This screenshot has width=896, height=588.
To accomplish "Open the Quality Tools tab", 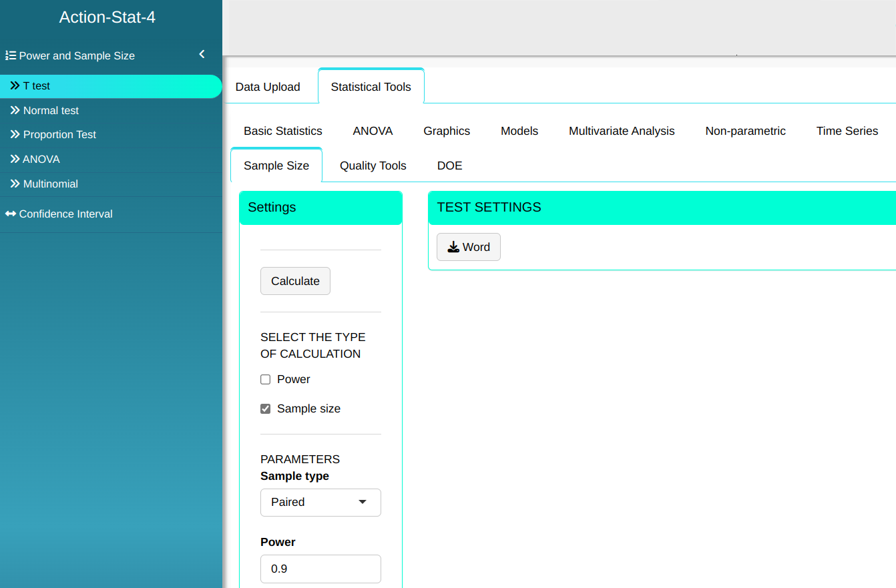I will 373,166.
